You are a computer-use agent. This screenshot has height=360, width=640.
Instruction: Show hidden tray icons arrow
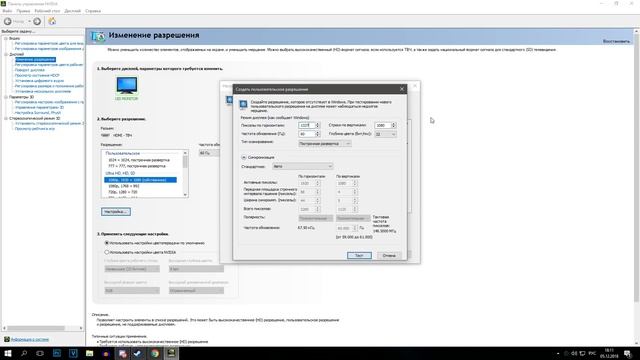(x=558, y=353)
